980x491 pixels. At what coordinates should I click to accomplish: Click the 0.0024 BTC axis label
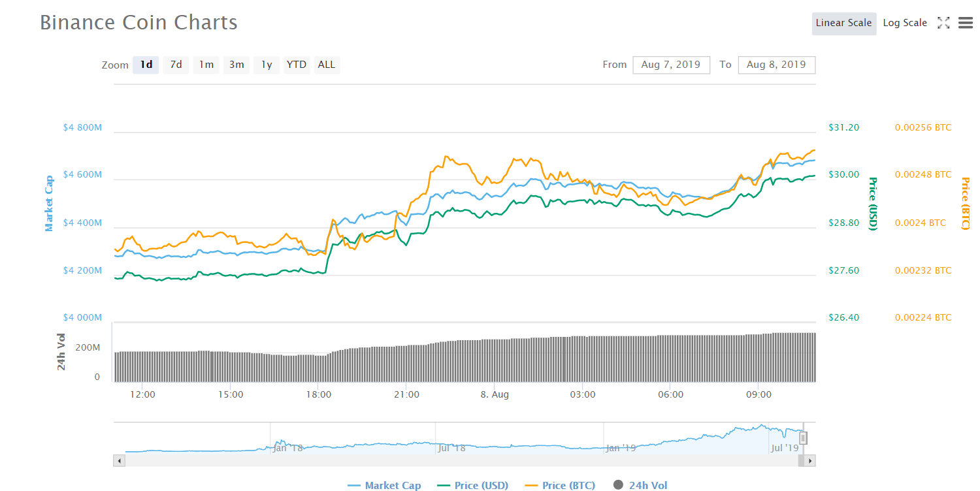point(920,223)
